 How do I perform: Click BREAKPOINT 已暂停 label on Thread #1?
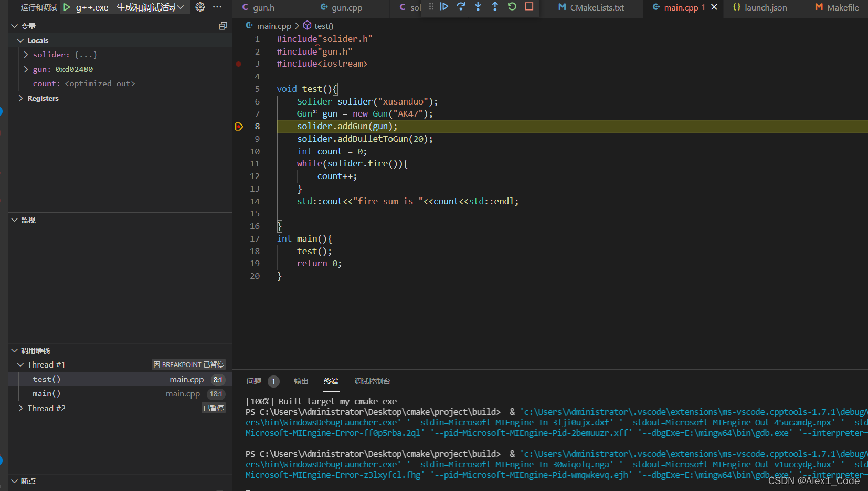click(188, 364)
